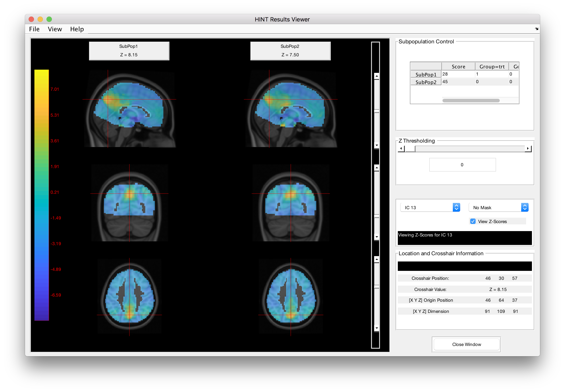Click Z Thresholding left arrow
The image size is (565, 392).
[401, 149]
